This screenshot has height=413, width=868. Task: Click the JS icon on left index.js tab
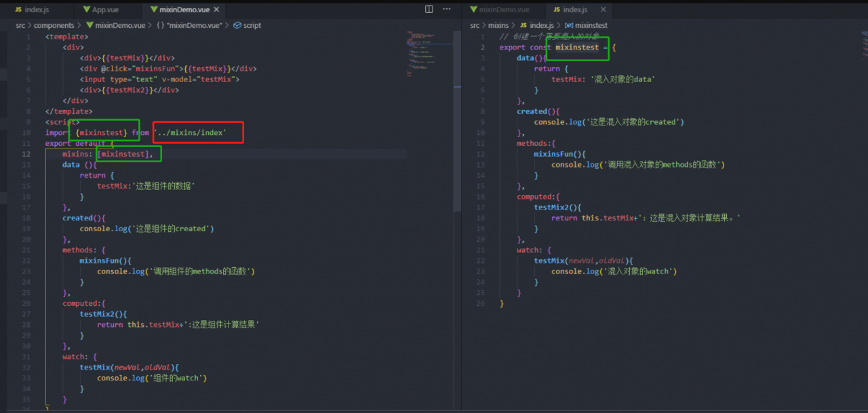pos(18,10)
